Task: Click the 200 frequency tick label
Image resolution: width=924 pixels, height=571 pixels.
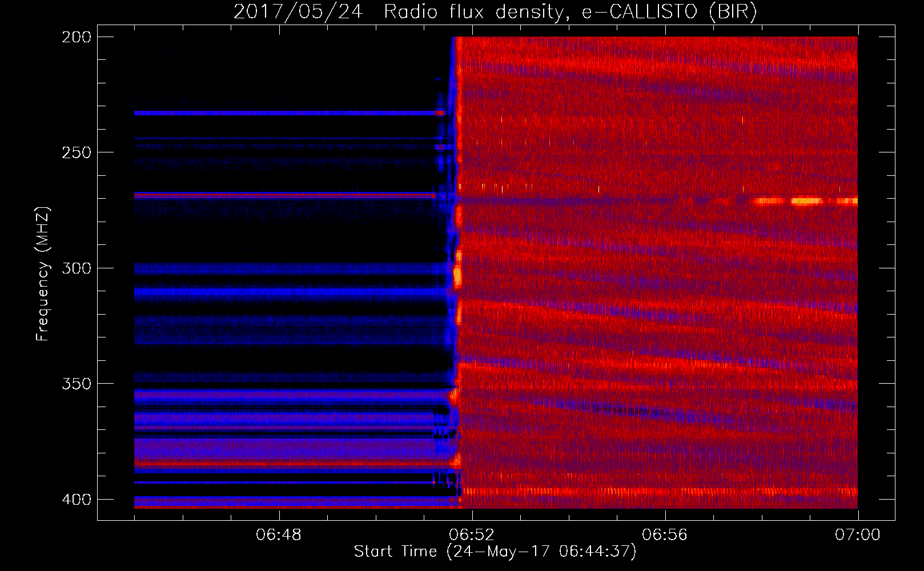Action: coord(77,37)
